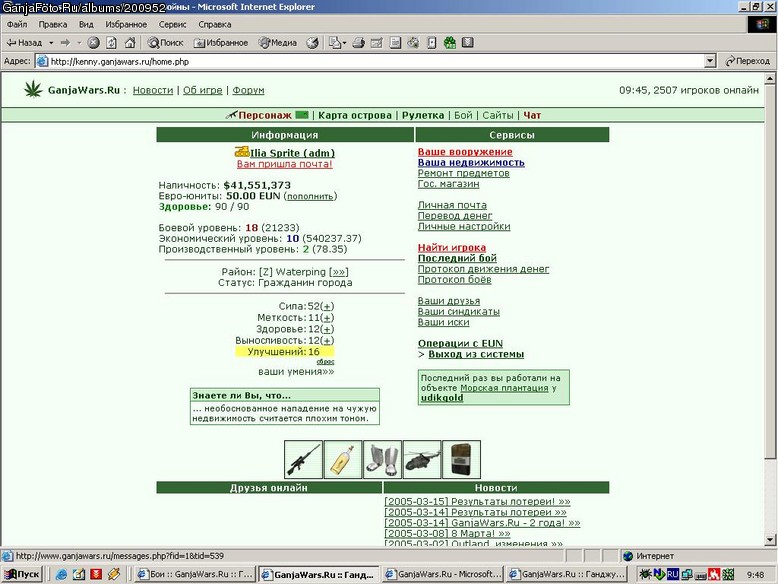Open Ваше вооружение service link
The image size is (778, 584).
point(465,152)
